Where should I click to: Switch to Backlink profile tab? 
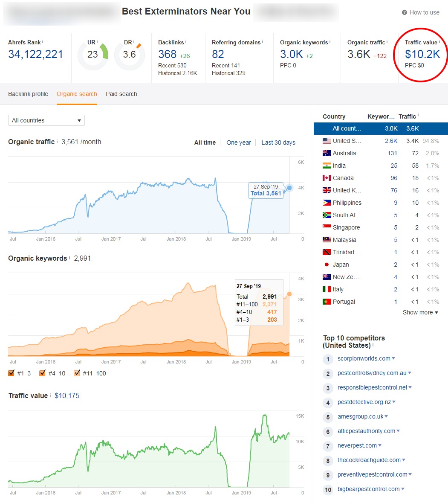point(28,94)
